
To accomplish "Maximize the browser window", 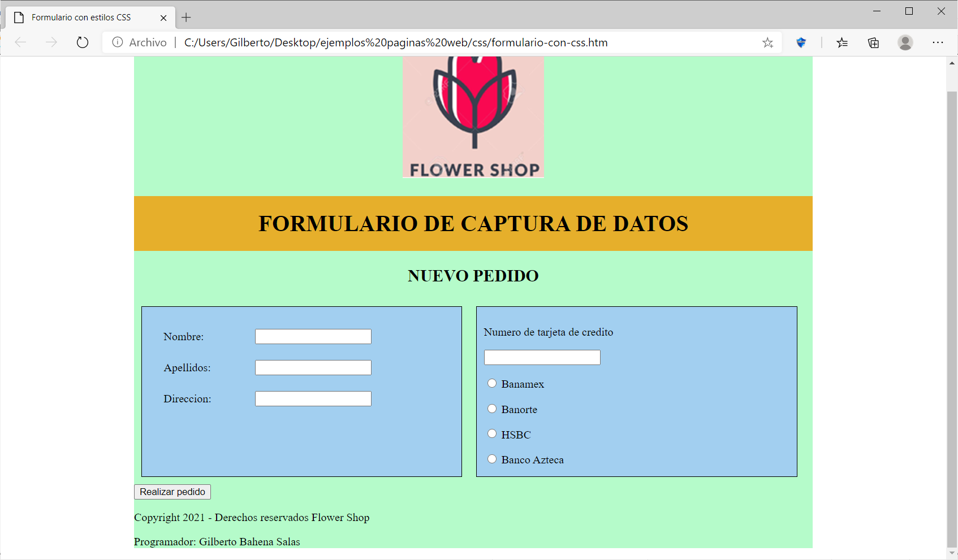I will tap(909, 11).
